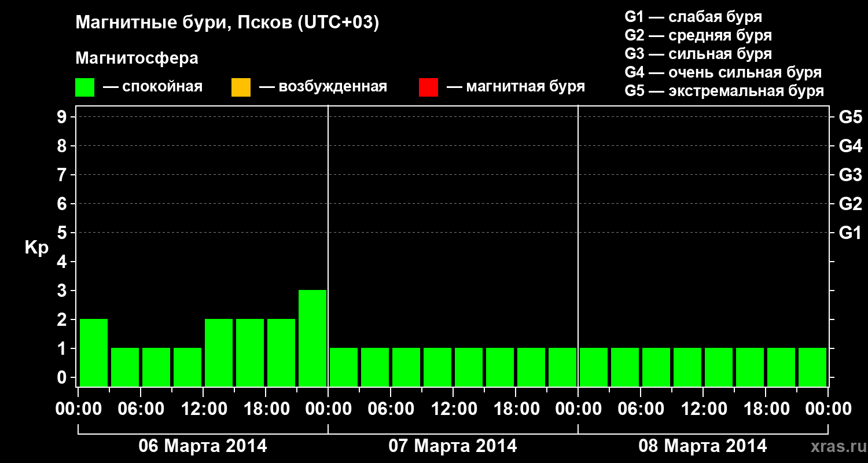This screenshot has height=463, width=868.
Task: Click the right-axis label G1
Action: pos(851,233)
